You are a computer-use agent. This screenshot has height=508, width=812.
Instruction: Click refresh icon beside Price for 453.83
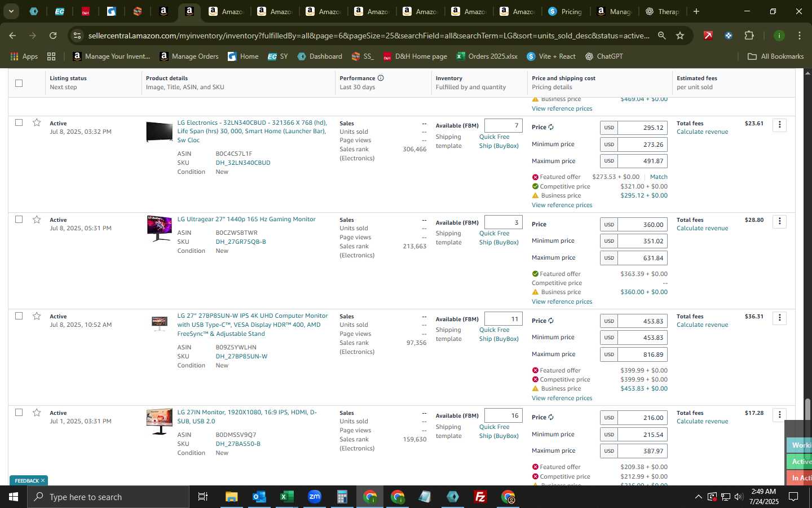click(x=551, y=321)
